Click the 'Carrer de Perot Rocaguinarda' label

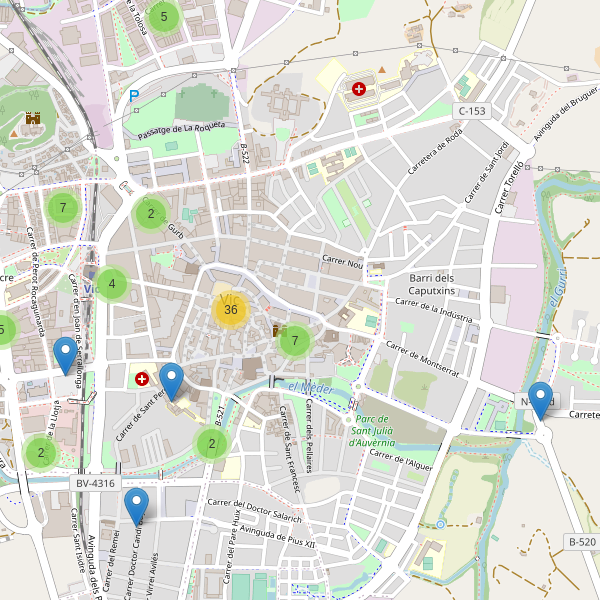tap(36, 282)
